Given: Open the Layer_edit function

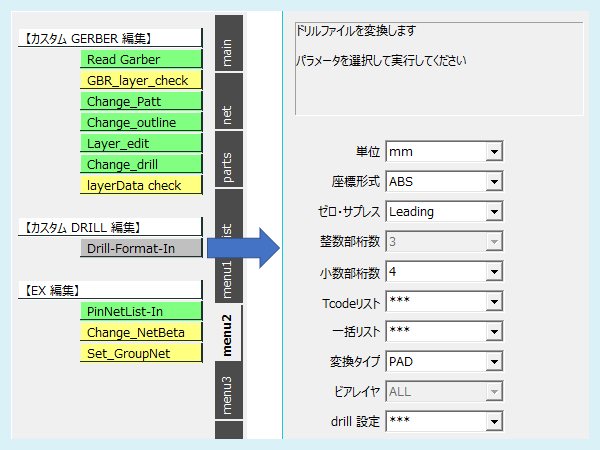Looking at the screenshot, I should (141, 143).
